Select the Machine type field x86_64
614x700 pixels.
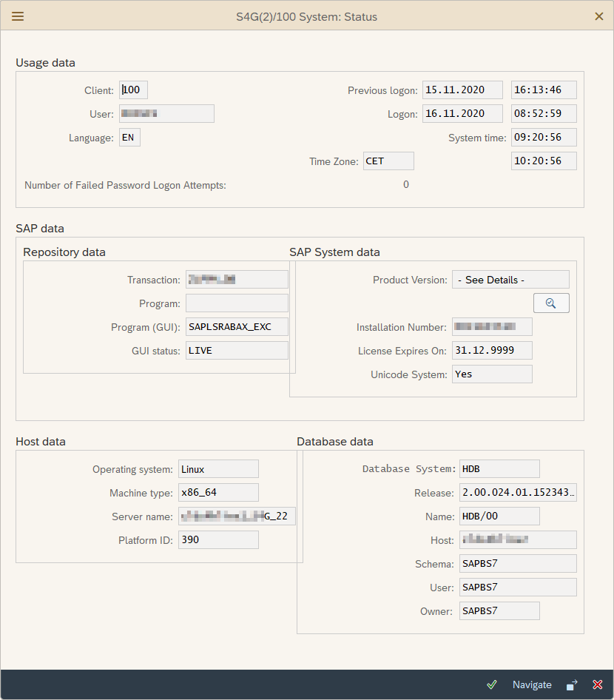coord(218,493)
